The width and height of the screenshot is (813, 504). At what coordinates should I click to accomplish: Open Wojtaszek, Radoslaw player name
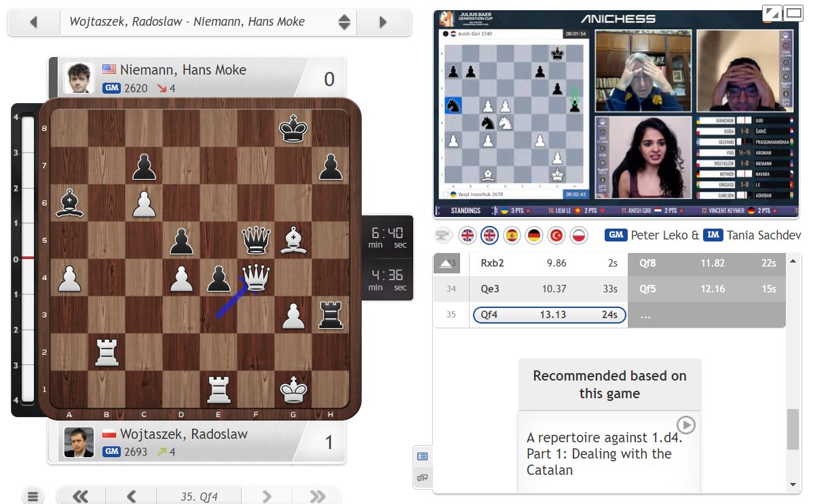[x=184, y=434]
